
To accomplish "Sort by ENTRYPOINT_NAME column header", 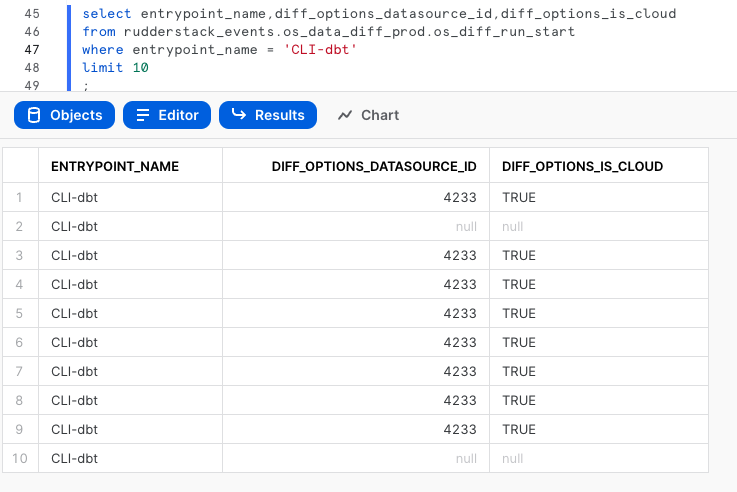I will [x=115, y=166].
